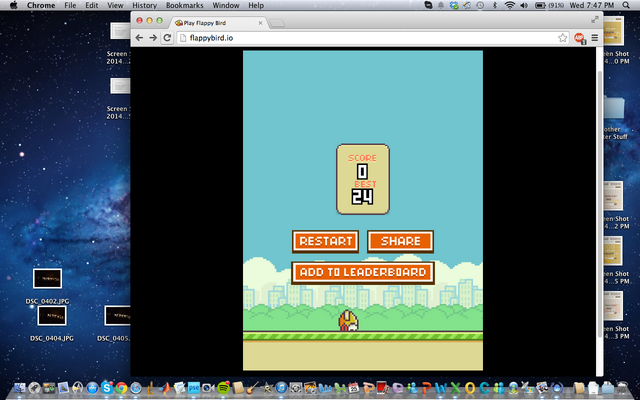Click the notification bell menu bar icon
Image resolution: width=640 pixels, height=400 pixels.
[441, 5]
